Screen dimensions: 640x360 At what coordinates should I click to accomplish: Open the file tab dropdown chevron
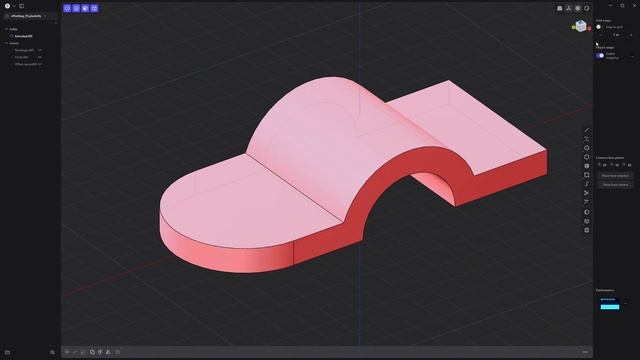[45, 16]
